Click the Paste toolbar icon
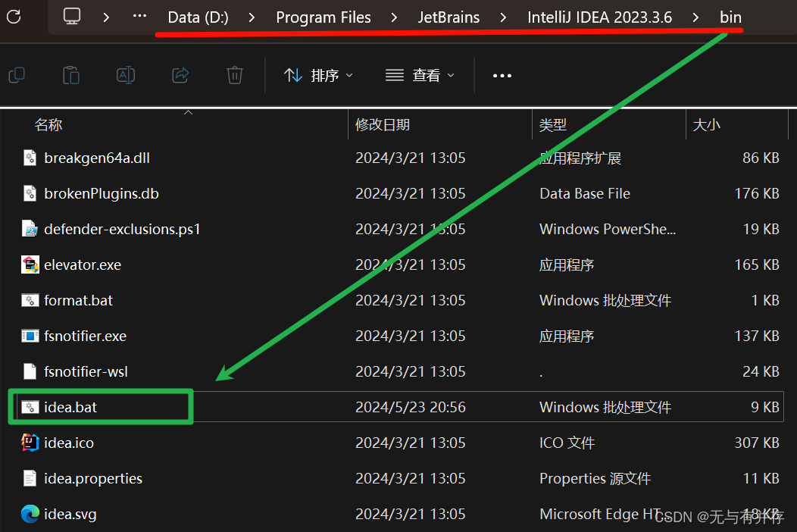Image resolution: width=797 pixels, height=532 pixels. (71, 75)
